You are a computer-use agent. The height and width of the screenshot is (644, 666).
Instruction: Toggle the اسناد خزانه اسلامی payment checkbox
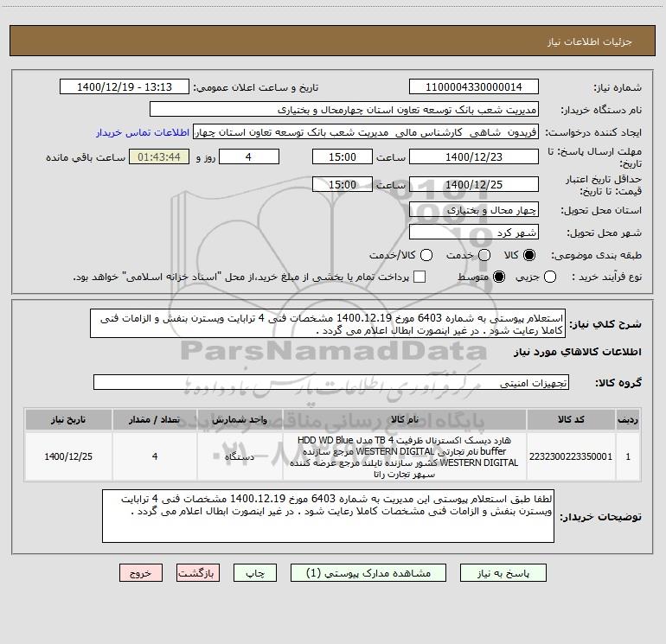pyautogui.click(x=419, y=277)
